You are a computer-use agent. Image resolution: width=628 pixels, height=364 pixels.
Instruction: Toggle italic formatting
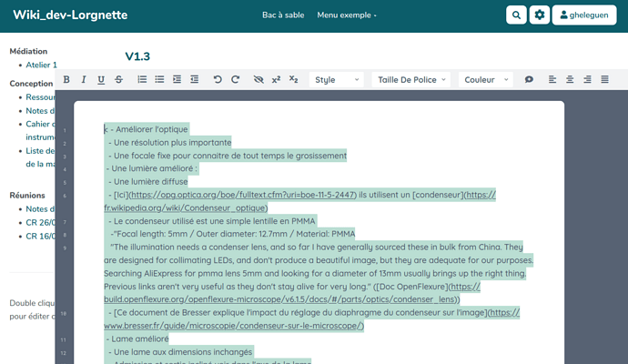pyautogui.click(x=84, y=80)
